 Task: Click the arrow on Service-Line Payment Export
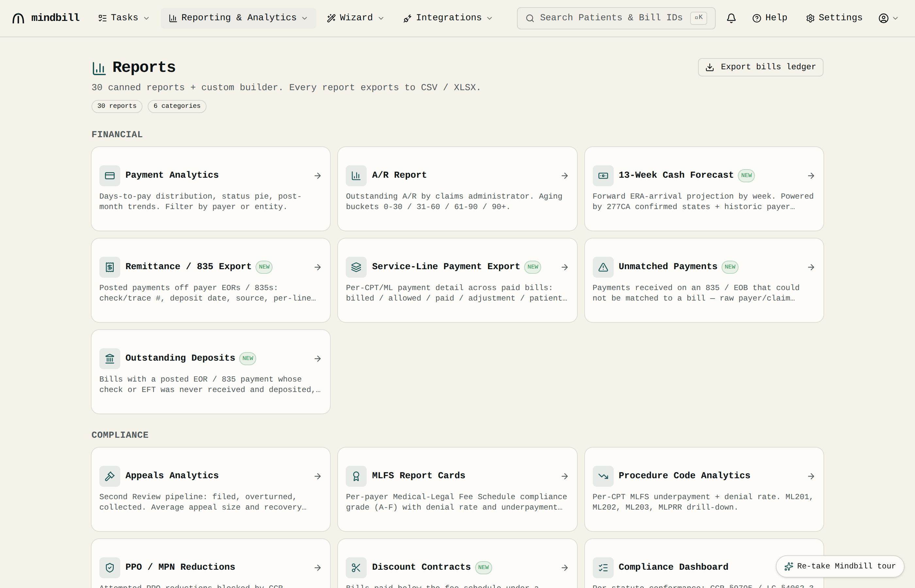click(x=564, y=267)
